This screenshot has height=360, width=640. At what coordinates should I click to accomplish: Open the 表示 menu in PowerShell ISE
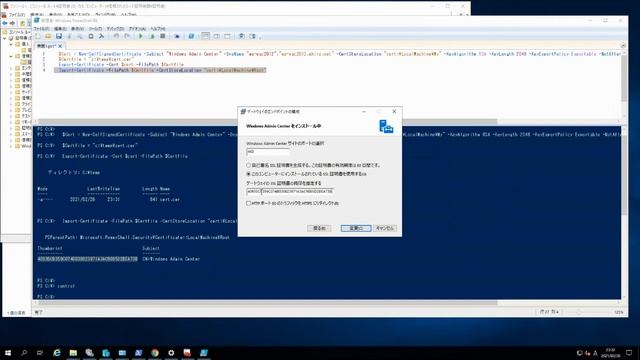pyautogui.click(x=78, y=29)
